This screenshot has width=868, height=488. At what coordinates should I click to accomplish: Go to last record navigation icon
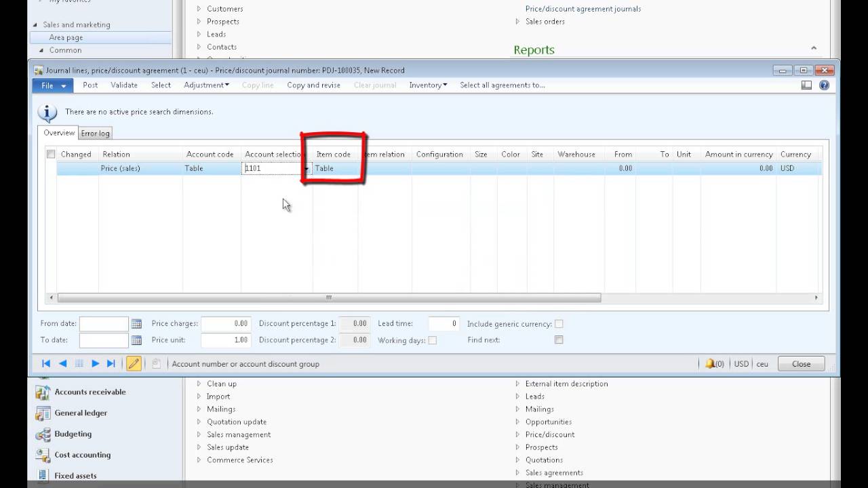click(111, 364)
